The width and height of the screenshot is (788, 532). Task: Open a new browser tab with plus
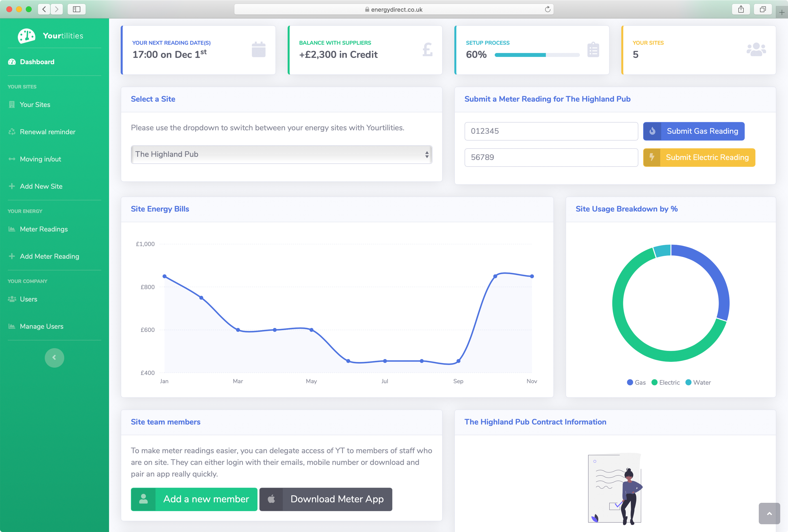click(782, 12)
